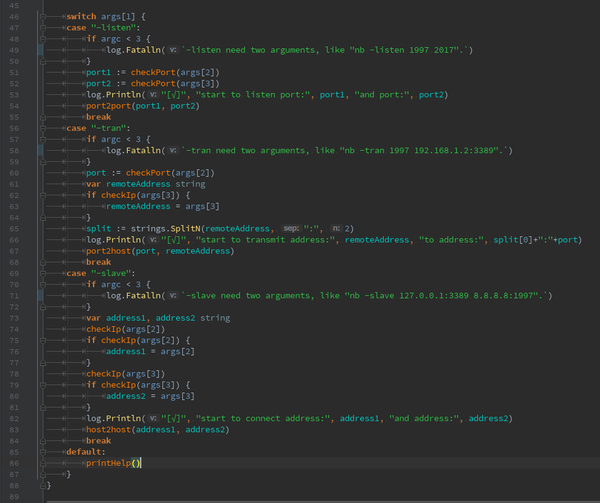Click the "port2" declaration on line 52
Image resolution: width=600 pixels, height=503 pixels.
[98, 83]
